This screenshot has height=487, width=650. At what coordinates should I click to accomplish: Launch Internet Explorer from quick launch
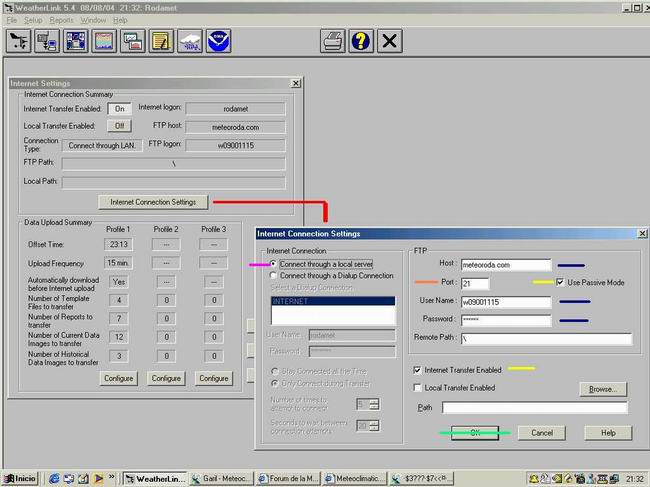coord(54,479)
